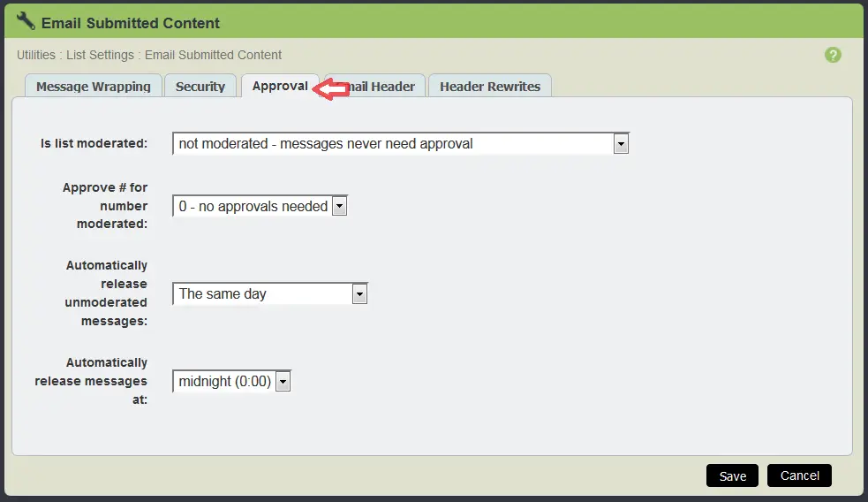Image resolution: width=868 pixels, height=502 pixels.
Task: Click the Cancel button
Action: point(799,475)
